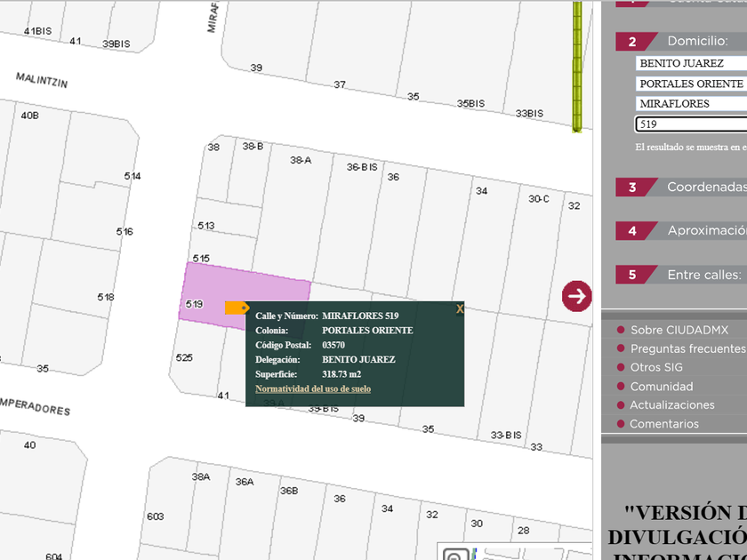Open Preguntas frecuentes menu item
Screen dimensions: 747x560
point(687,348)
